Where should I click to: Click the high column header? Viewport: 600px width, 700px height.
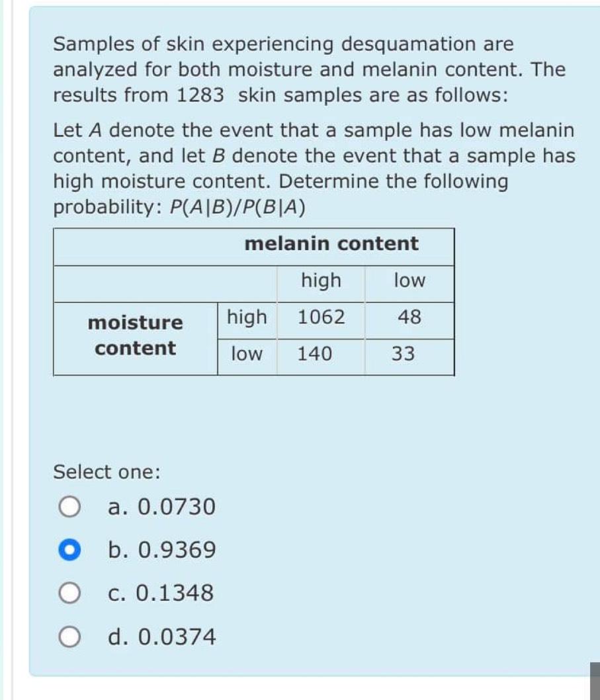(321, 281)
